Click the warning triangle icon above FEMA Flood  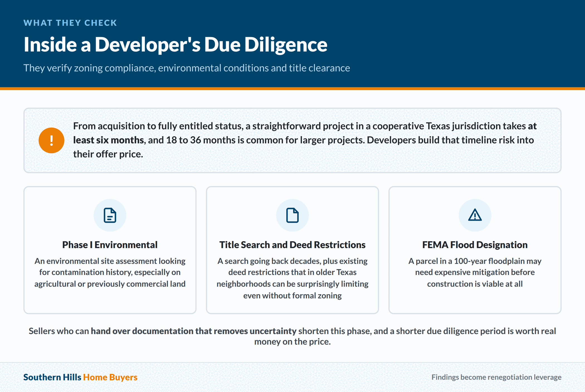tap(475, 215)
